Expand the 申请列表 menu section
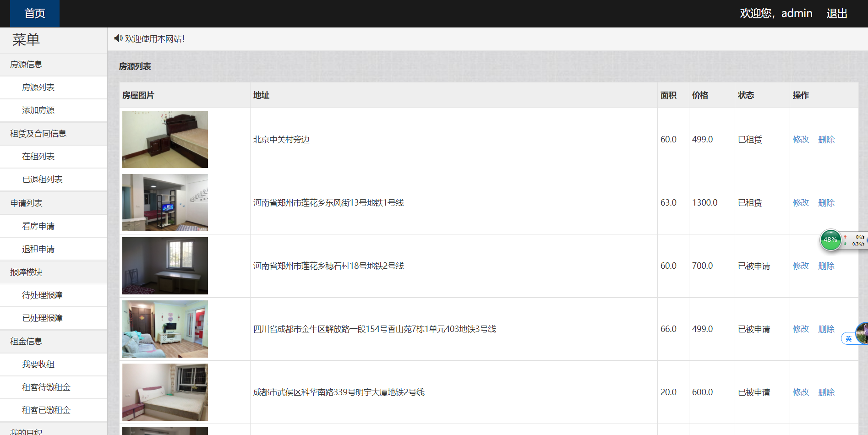Image resolution: width=868 pixels, height=435 pixels. pos(54,203)
